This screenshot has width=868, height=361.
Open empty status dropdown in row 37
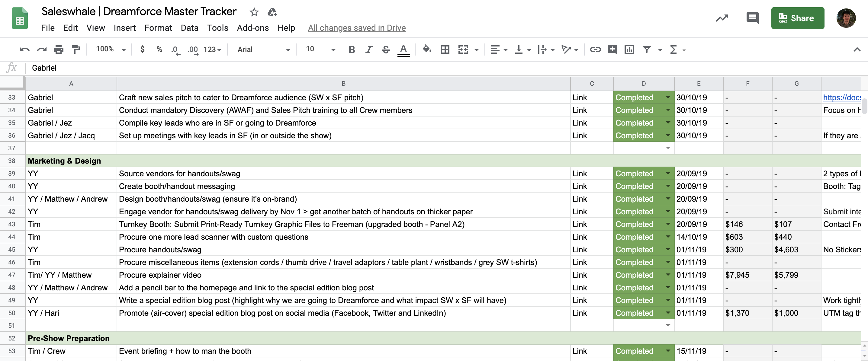(x=667, y=148)
